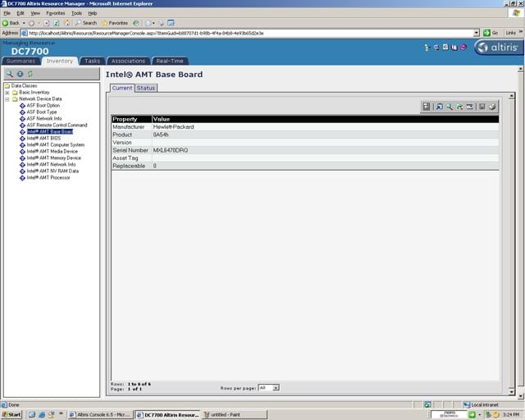The height and width of the screenshot is (420, 525).
Task: Click the refresh icon in report toolbar
Action: tap(459, 107)
